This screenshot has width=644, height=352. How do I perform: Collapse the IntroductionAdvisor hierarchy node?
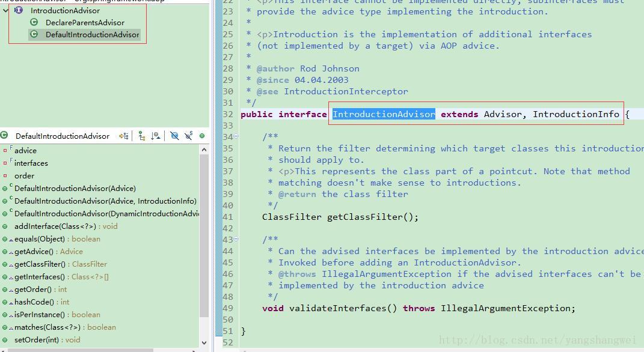click(x=5, y=11)
